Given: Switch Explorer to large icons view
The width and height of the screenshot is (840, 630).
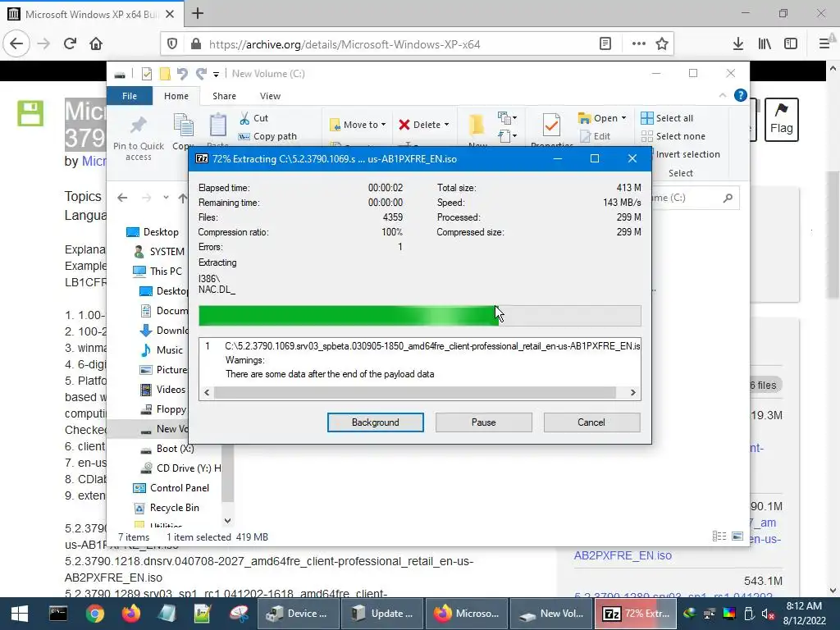Looking at the screenshot, I should point(737,536).
